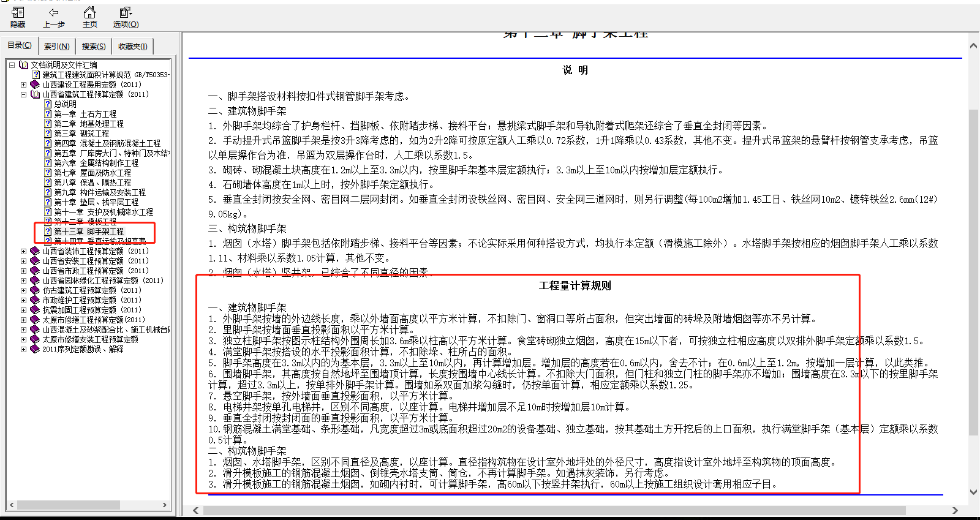The width and height of the screenshot is (980, 520).
Task: Click the page icon for 建筑工程建筑面积计算规范
Action: point(36,75)
